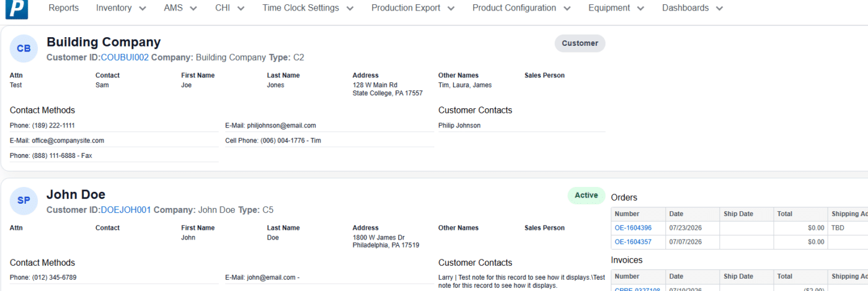Expand the CHI dropdown menu
The height and width of the screenshot is (291, 868).
click(230, 8)
